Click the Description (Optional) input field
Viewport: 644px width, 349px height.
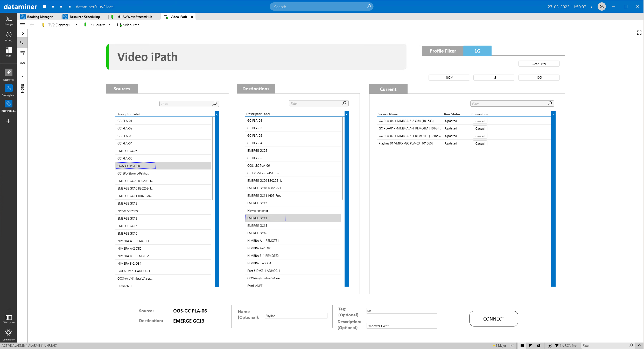[402, 326]
